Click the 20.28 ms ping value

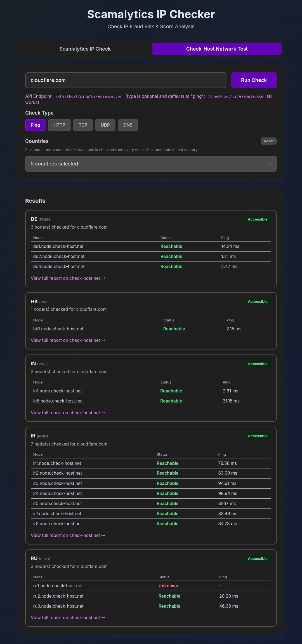[x=229, y=596]
